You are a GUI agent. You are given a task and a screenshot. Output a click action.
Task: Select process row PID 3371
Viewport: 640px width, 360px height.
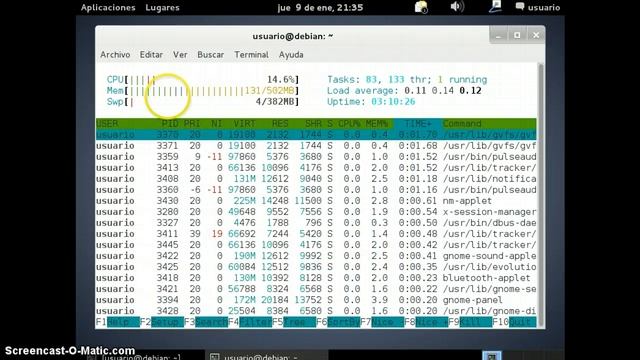[316, 146]
